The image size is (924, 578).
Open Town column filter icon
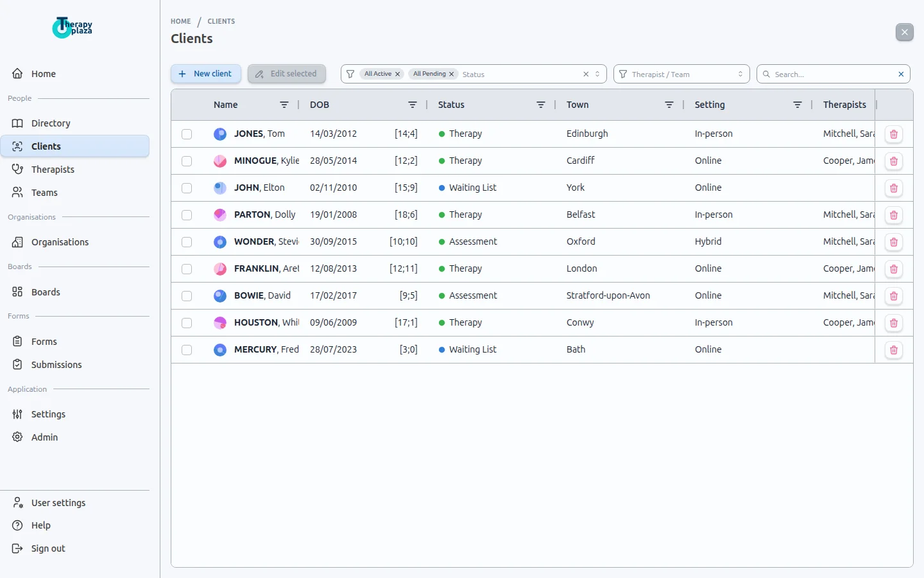point(669,105)
